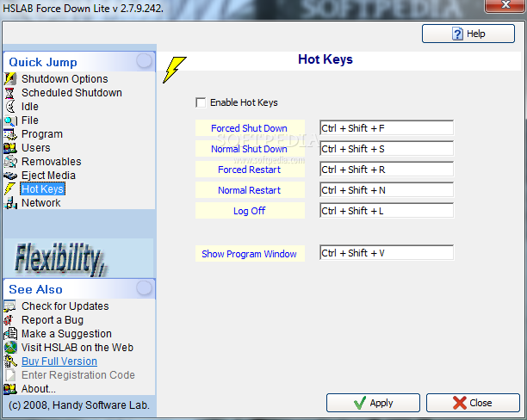Click the Check for Updates icon
Screen dimensions: 527x420
(9, 306)
